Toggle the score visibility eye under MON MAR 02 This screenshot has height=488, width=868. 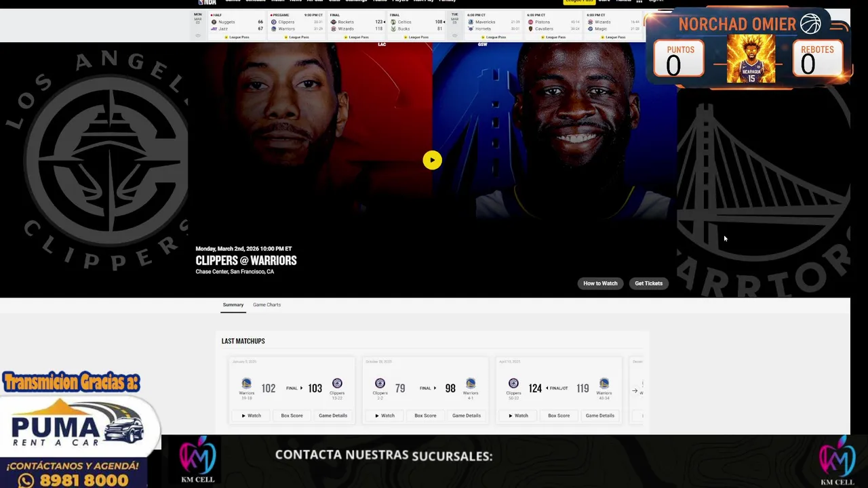pyautogui.click(x=198, y=35)
